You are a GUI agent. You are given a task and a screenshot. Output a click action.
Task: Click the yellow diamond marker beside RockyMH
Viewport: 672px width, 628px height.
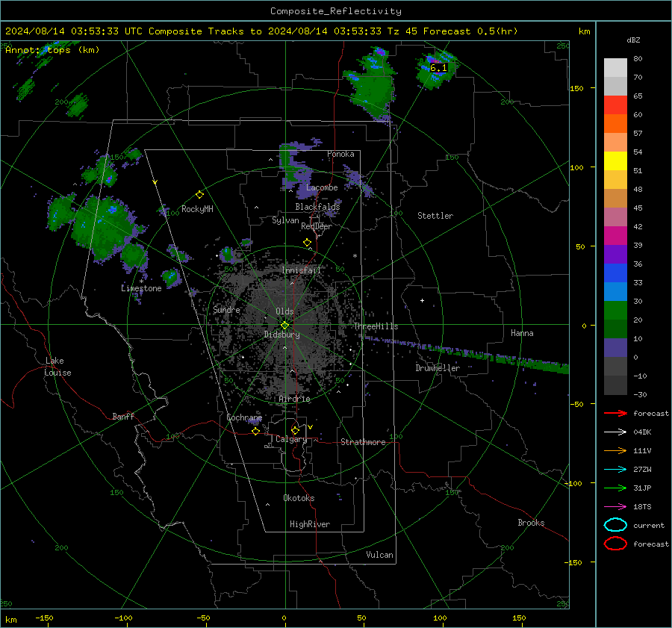[x=199, y=195]
